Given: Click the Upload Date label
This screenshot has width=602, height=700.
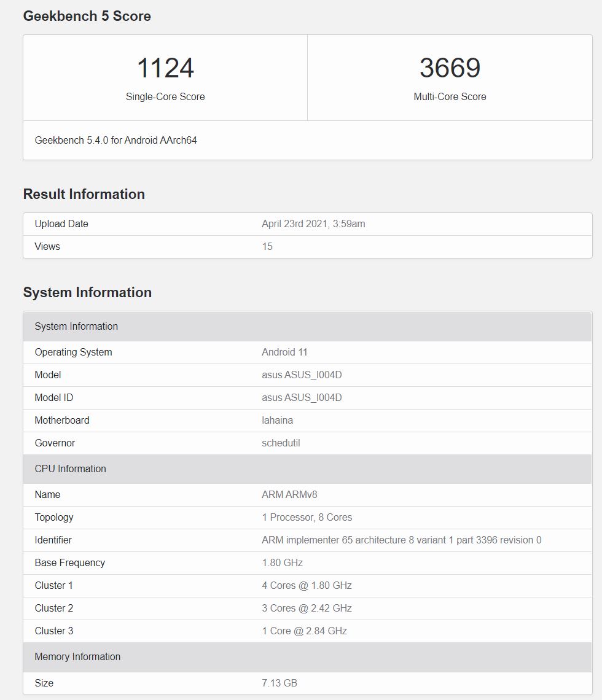Looking at the screenshot, I should tap(61, 224).
